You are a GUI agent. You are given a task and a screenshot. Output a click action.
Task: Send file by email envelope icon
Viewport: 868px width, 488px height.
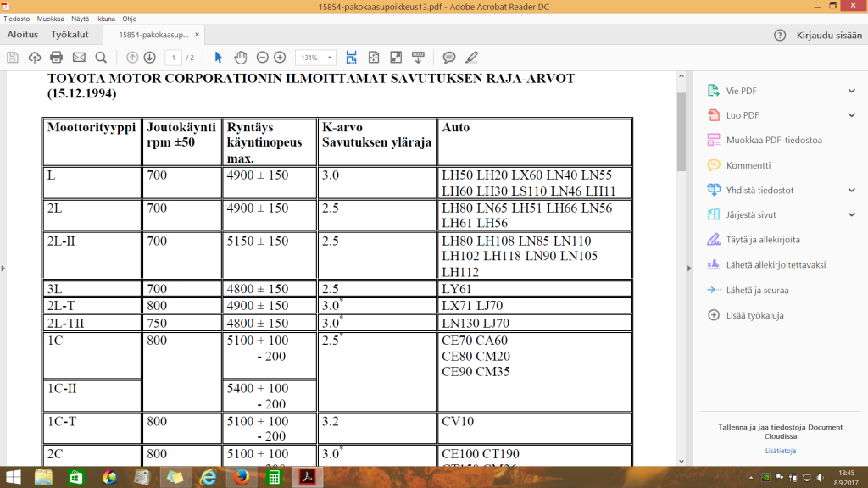pos(79,58)
